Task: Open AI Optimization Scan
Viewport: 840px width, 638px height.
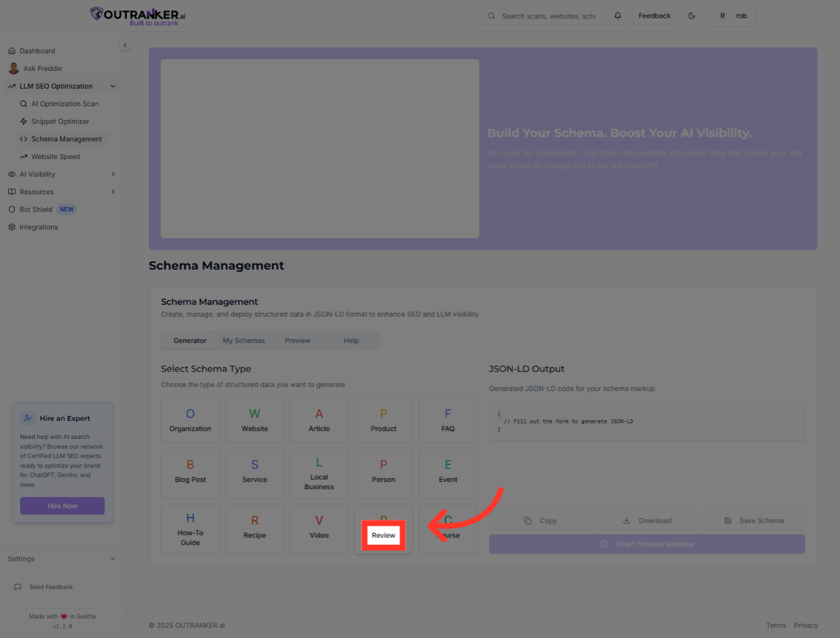Action: coord(64,104)
